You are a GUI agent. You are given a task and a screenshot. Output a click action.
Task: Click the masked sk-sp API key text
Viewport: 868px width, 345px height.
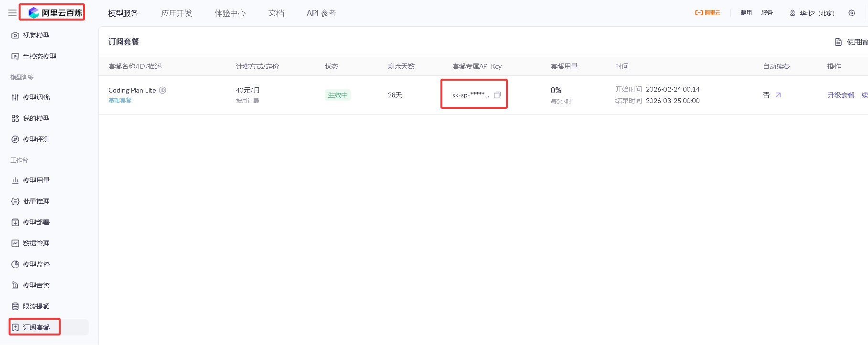pos(470,95)
